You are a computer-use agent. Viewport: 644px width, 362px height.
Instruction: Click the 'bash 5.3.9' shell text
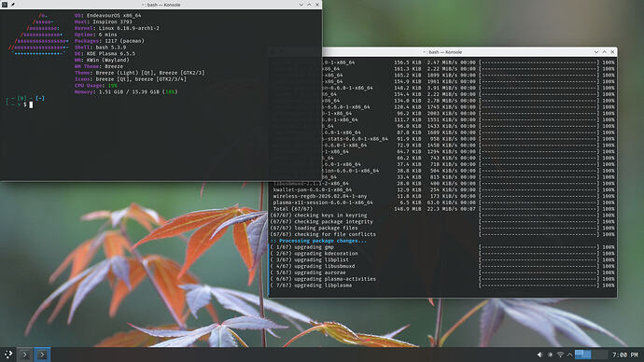111,48
